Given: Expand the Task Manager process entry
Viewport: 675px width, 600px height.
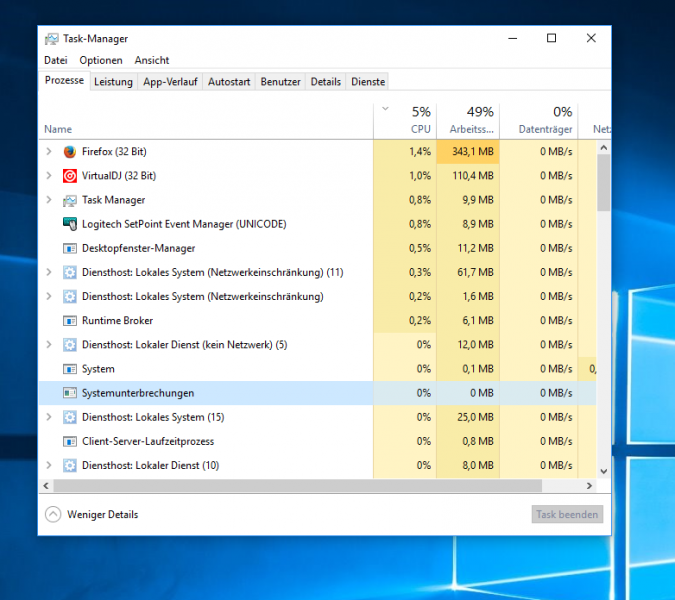Looking at the screenshot, I should (49, 200).
